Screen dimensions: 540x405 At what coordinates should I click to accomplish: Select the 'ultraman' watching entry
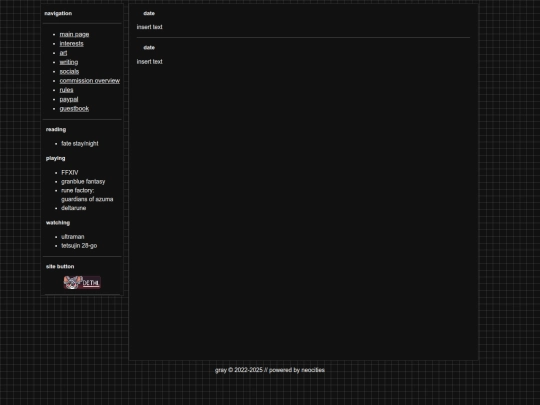(x=72, y=237)
